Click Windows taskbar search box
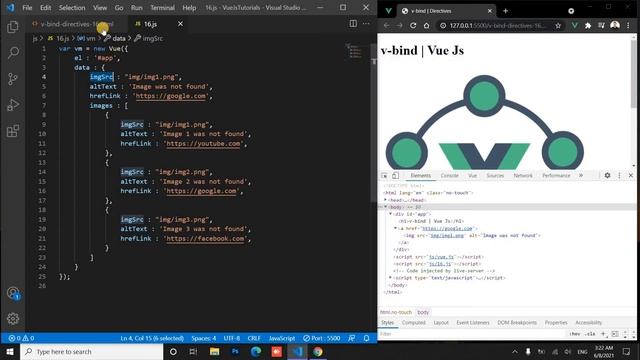640x360 pixels. point(91,351)
